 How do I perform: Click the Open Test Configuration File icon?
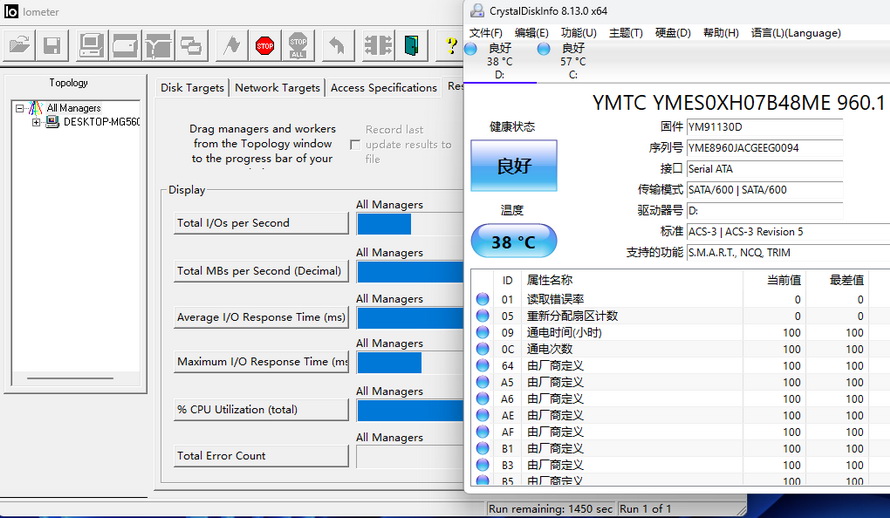[x=20, y=45]
